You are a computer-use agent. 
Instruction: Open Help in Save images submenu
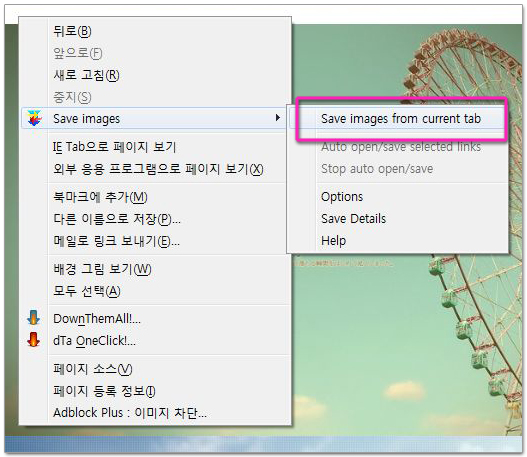tap(397, 241)
